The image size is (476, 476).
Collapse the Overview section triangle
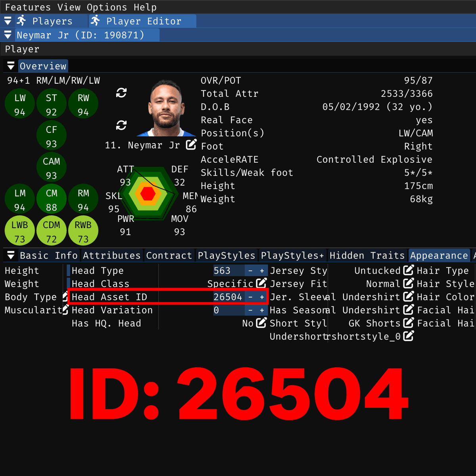11,66
